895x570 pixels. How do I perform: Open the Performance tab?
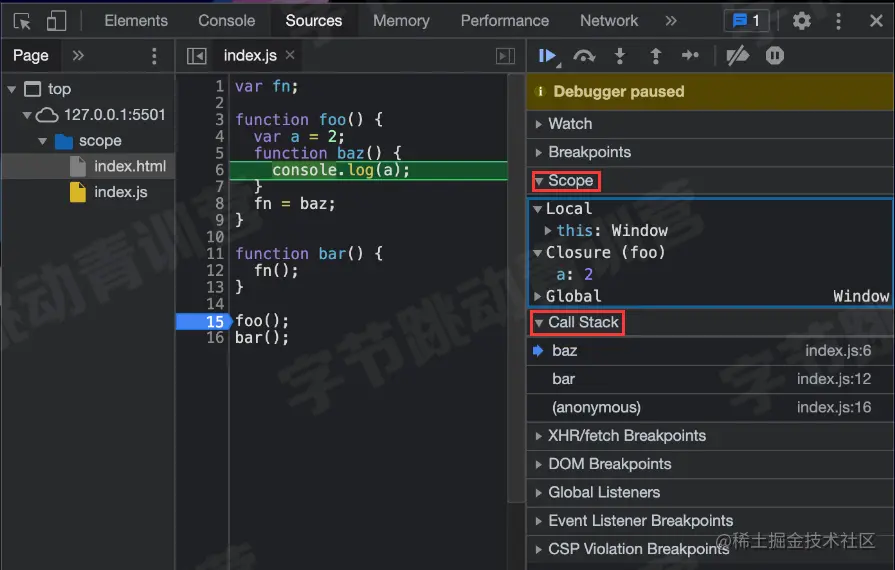[505, 21]
